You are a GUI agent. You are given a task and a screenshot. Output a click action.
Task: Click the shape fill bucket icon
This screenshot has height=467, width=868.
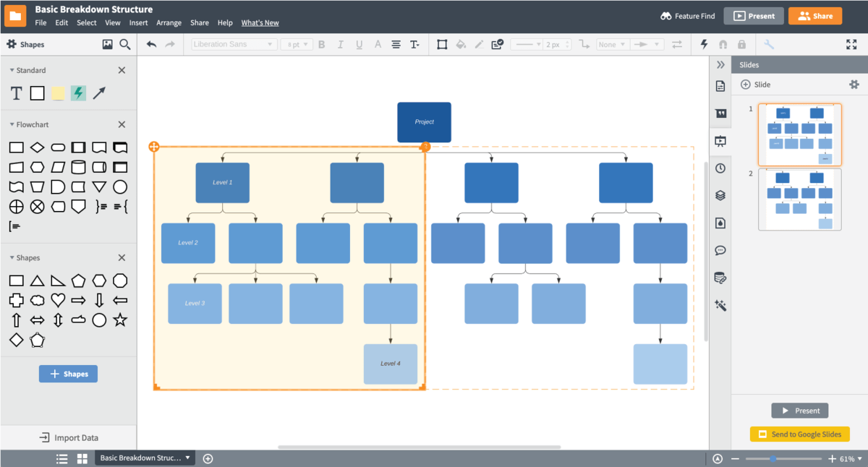tap(460, 44)
